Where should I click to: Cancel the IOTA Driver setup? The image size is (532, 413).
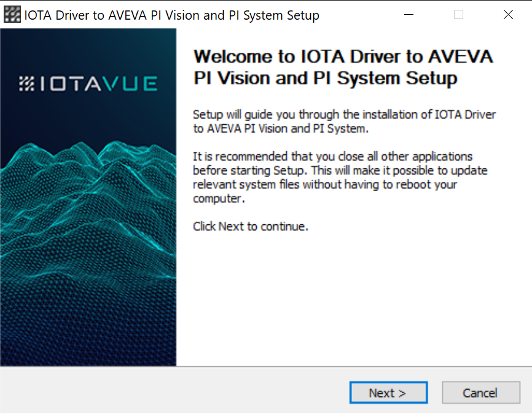[481, 393]
